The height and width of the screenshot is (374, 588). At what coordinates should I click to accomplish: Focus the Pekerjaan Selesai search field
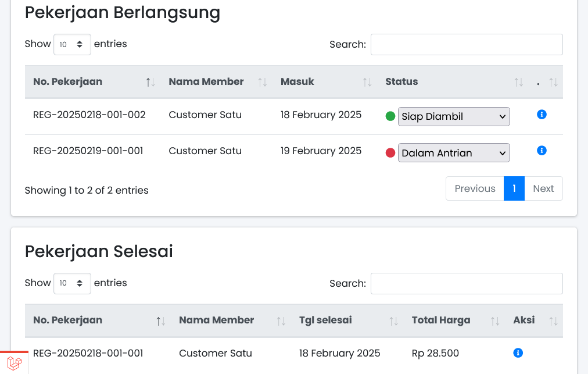click(467, 284)
